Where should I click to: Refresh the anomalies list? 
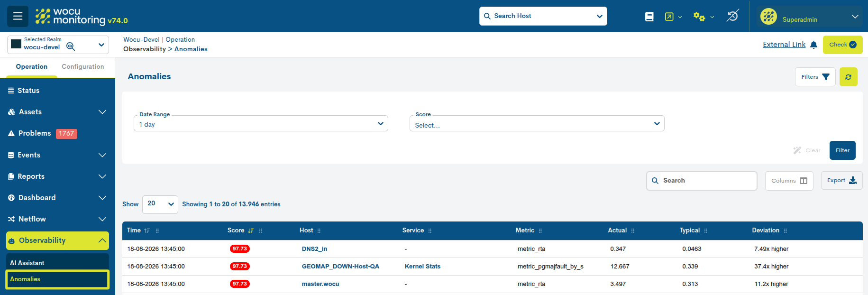pyautogui.click(x=848, y=77)
